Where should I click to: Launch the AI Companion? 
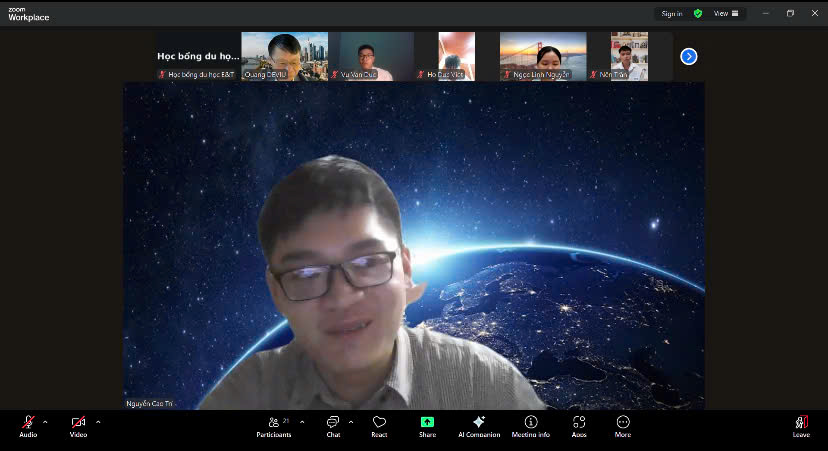(479, 424)
